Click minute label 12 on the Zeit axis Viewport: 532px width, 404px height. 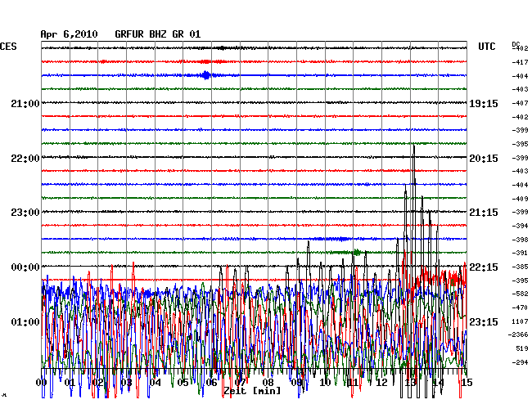click(x=381, y=383)
